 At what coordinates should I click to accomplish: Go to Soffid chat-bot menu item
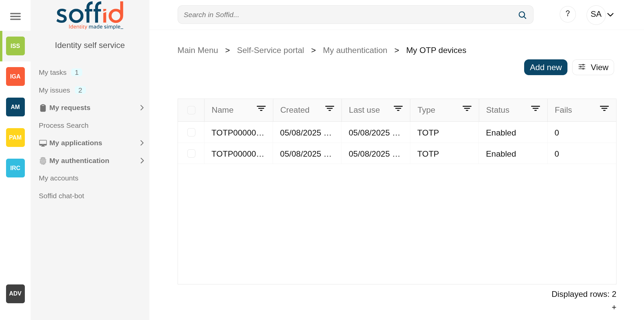tap(61, 196)
